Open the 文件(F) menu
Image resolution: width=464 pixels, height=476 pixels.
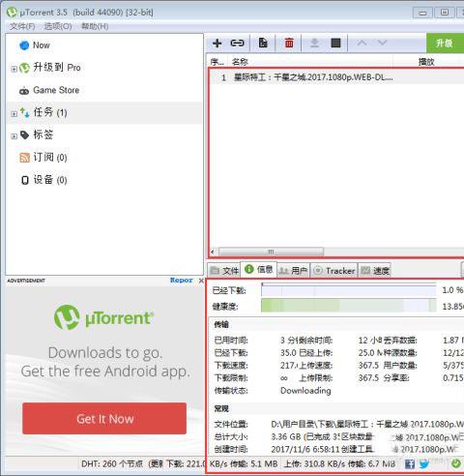[22, 26]
